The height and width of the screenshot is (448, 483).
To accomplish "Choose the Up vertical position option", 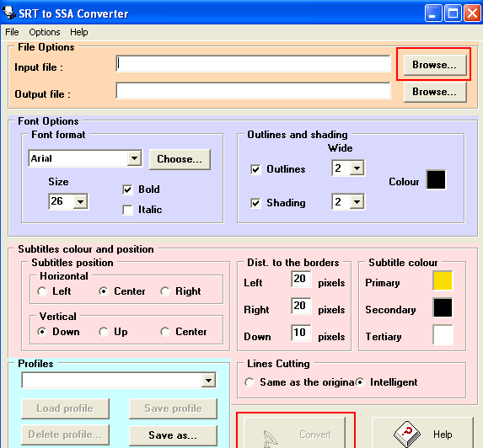I will [x=104, y=332].
